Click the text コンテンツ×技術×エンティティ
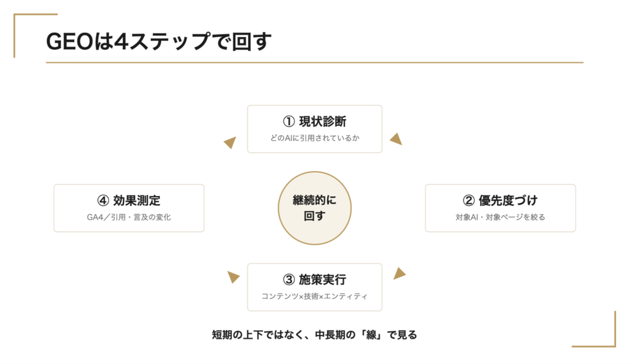 pyautogui.click(x=314, y=296)
